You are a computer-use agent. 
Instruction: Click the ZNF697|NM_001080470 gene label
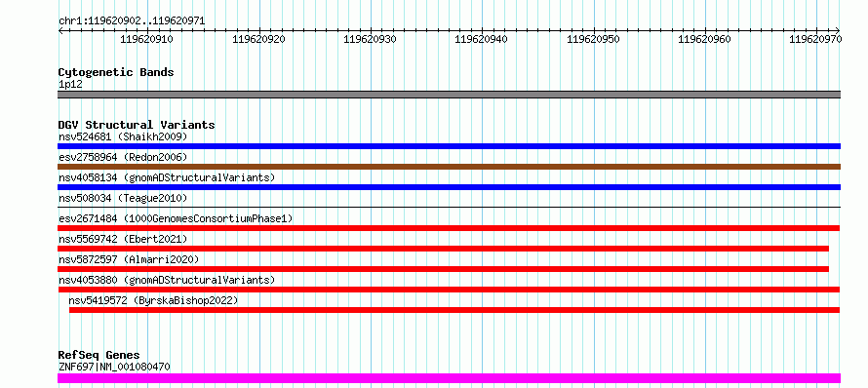point(114,367)
